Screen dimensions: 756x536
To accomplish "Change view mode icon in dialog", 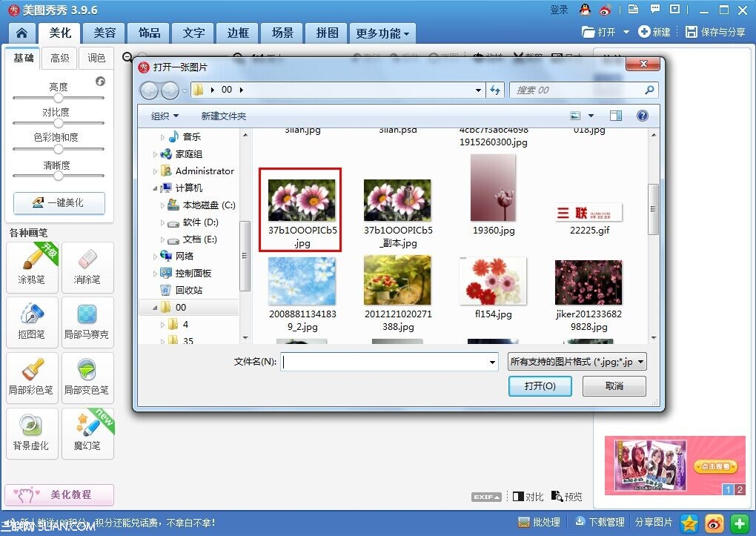I will point(575,116).
